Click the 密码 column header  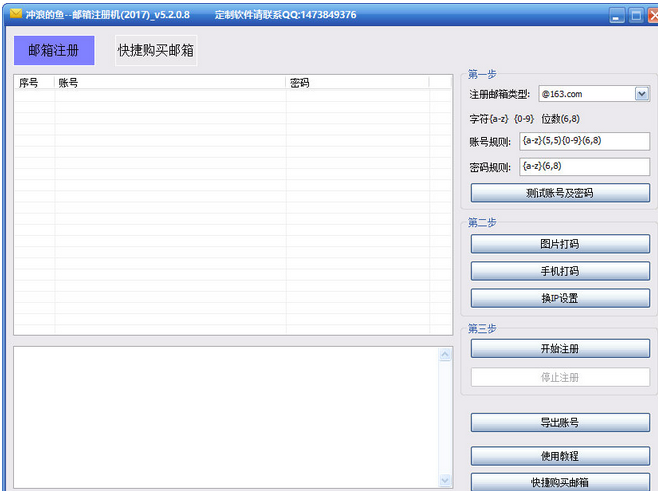358,83
